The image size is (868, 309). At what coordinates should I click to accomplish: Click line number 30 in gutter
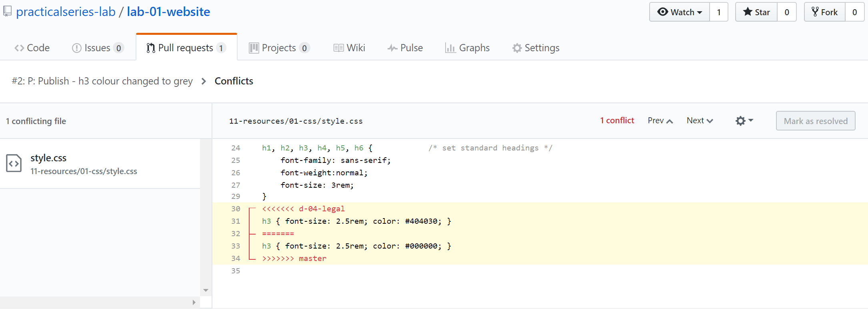click(236, 209)
